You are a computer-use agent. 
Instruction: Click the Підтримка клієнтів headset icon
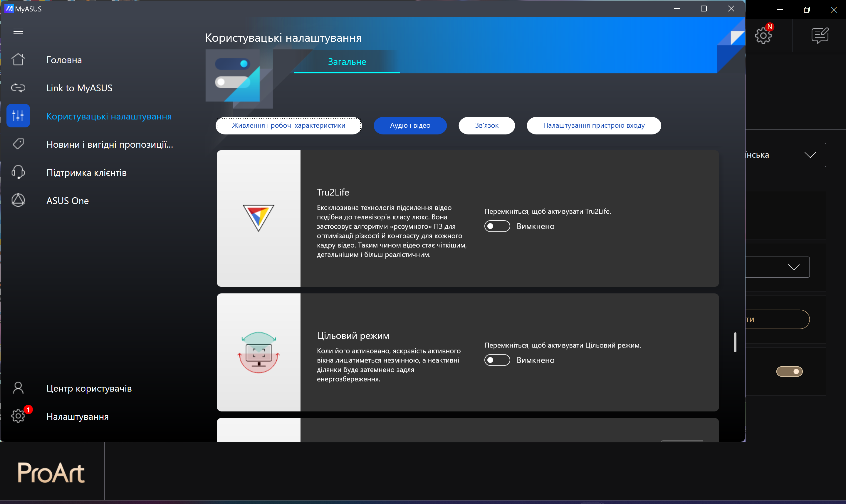point(18,172)
